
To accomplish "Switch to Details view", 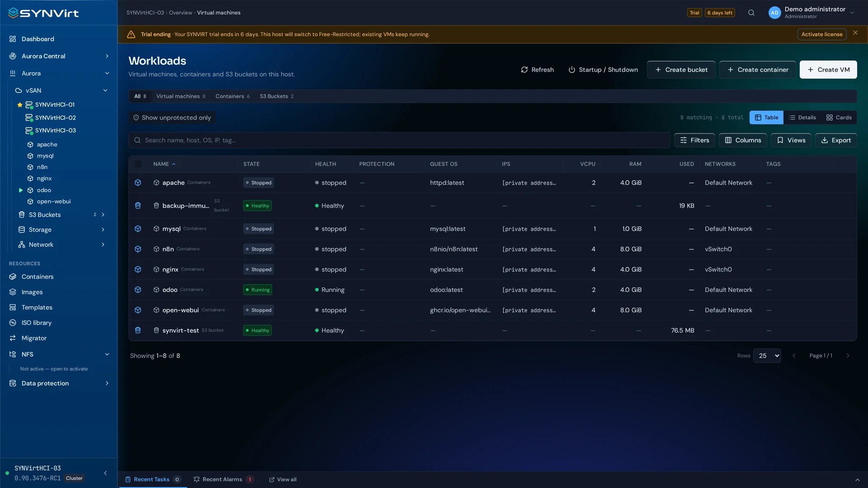I will click(x=802, y=117).
